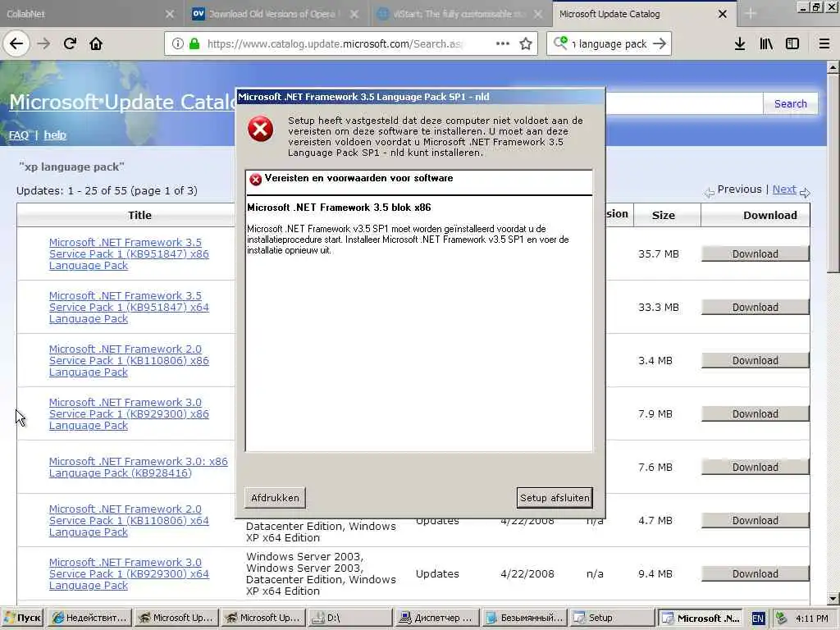Open .NET Framework 3.5 SP1 x64 Language Pack link
Screen dimensions: 840x630
129,307
